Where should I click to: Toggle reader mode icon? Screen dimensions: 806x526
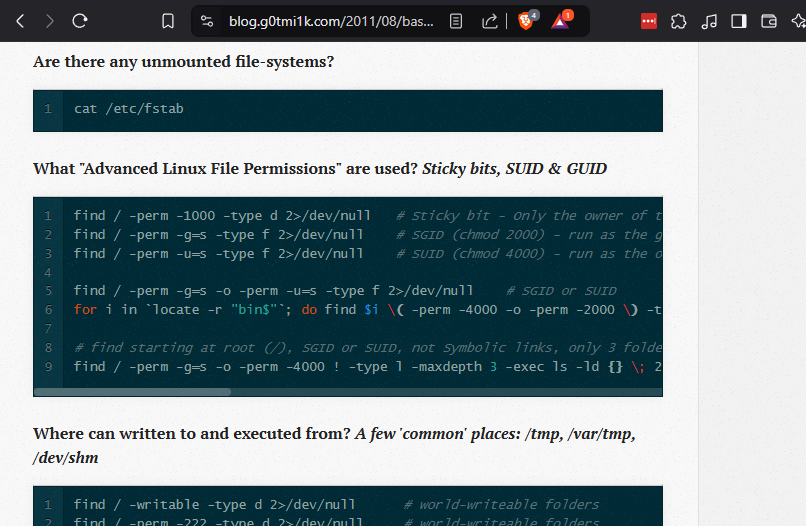pos(456,21)
